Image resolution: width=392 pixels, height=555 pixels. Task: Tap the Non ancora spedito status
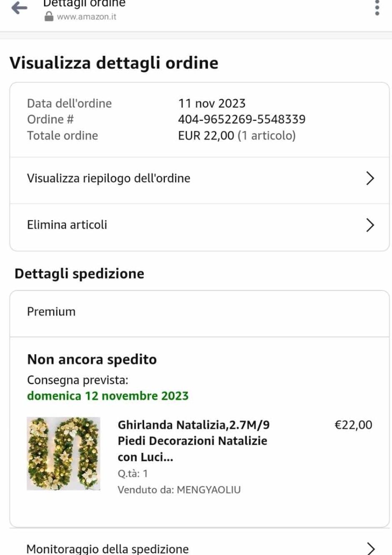coord(92,359)
